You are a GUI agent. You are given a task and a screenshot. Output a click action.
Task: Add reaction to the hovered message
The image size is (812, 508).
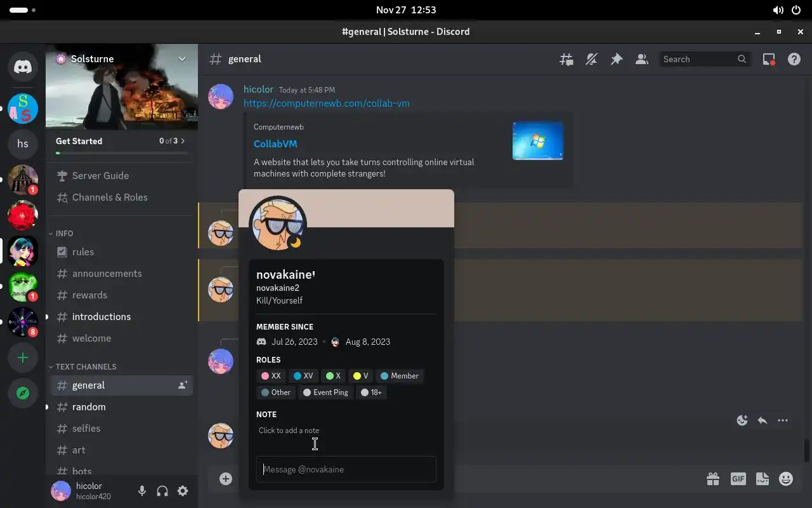click(742, 420)
